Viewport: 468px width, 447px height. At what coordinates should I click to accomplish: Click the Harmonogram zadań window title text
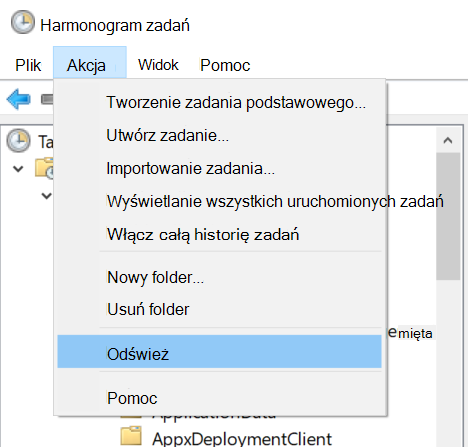(115, 25)
